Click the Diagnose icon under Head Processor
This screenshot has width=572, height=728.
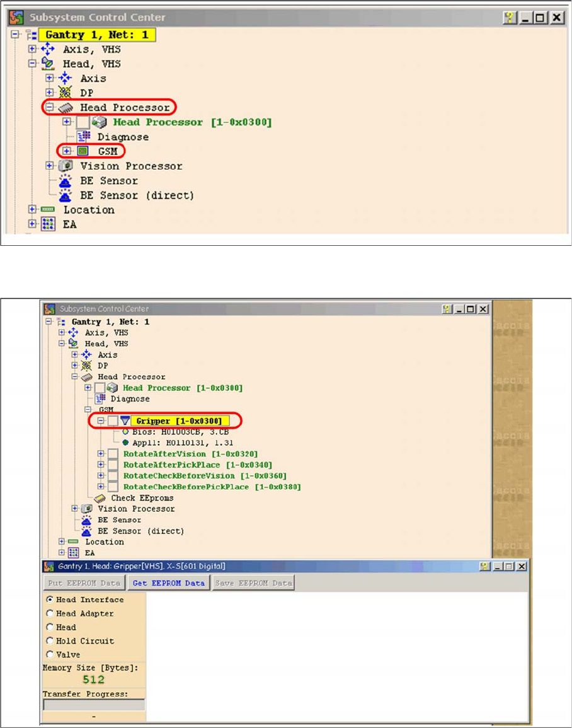pyautogui.click(x=83, y=137)
